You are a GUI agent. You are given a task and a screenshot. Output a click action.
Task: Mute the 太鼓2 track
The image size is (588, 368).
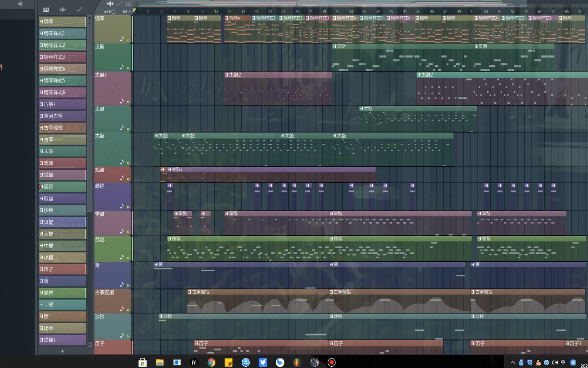click(128, 102)
